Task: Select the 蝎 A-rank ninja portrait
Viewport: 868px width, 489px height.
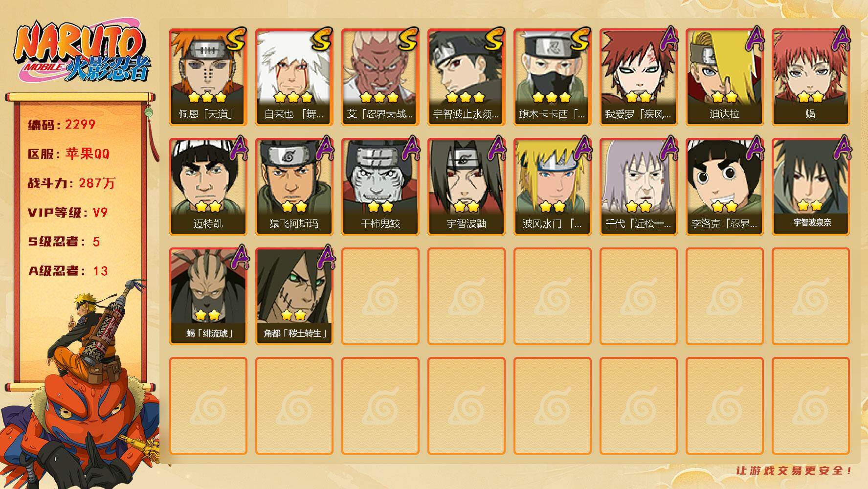Action: tap(811, 77)
